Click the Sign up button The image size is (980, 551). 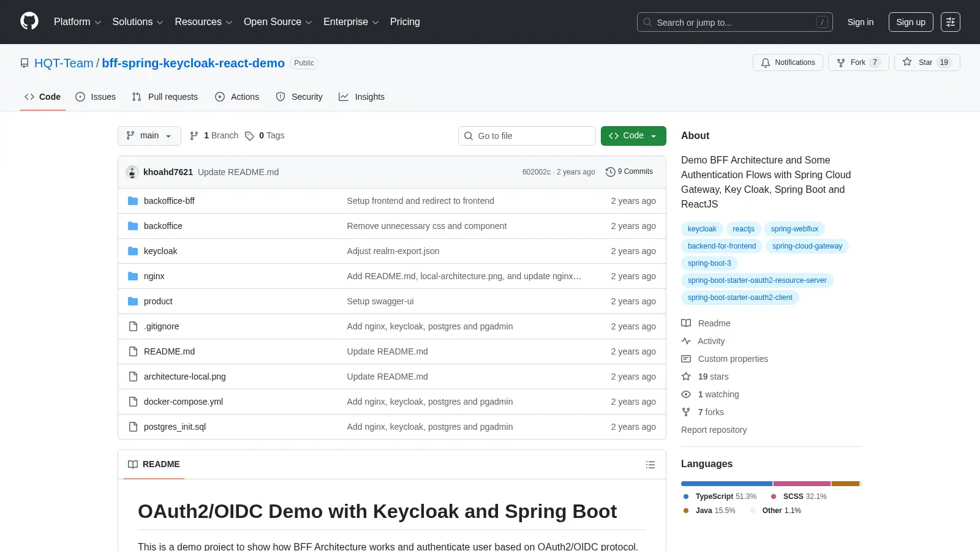[911, 22]
